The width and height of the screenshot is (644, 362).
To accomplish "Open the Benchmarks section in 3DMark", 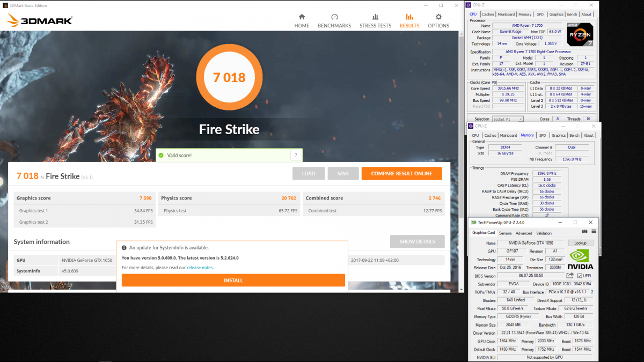I will (334, 21).
